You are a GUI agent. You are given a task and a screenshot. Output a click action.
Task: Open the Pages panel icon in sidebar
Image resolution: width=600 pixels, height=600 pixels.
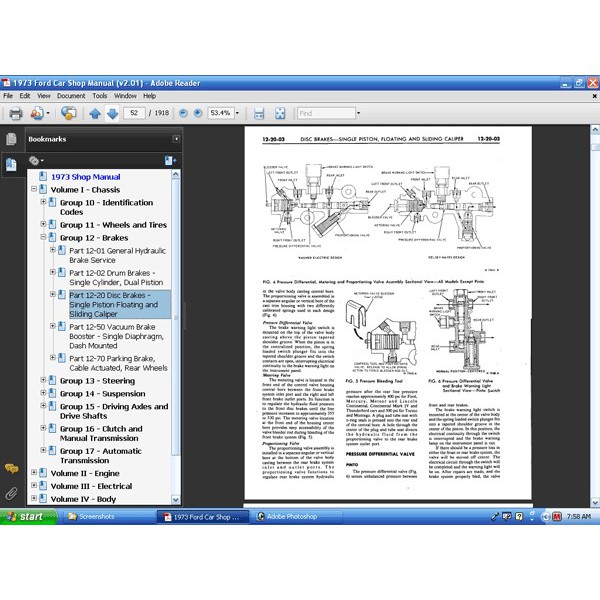[x=11, y=139]
